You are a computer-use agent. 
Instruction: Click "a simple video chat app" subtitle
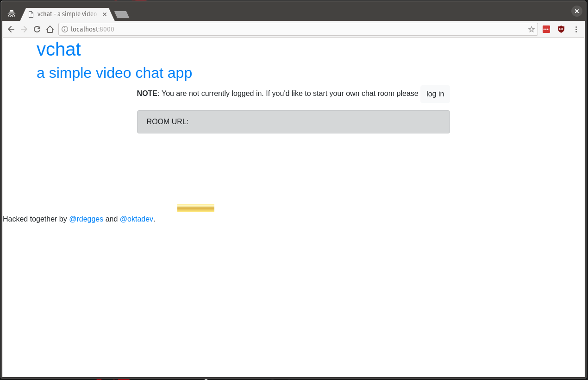click(x=114, y=73)
